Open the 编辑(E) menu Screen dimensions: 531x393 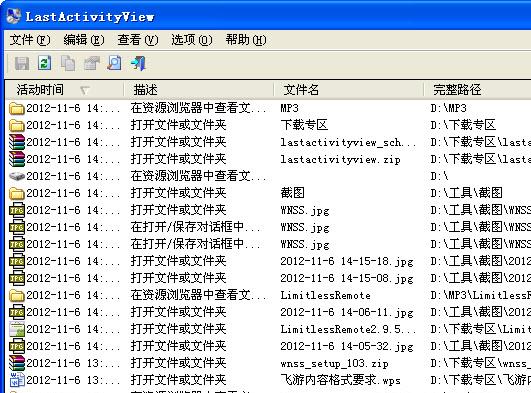84,40
